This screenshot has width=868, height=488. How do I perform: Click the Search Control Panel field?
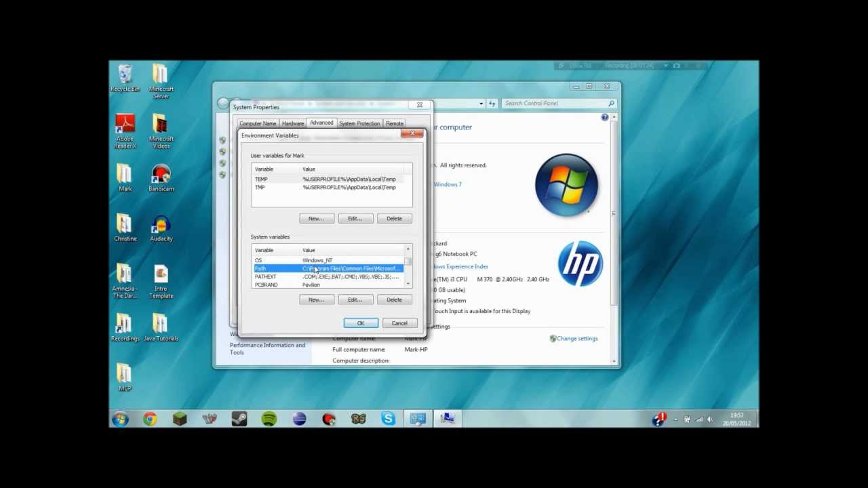(559, 104)
